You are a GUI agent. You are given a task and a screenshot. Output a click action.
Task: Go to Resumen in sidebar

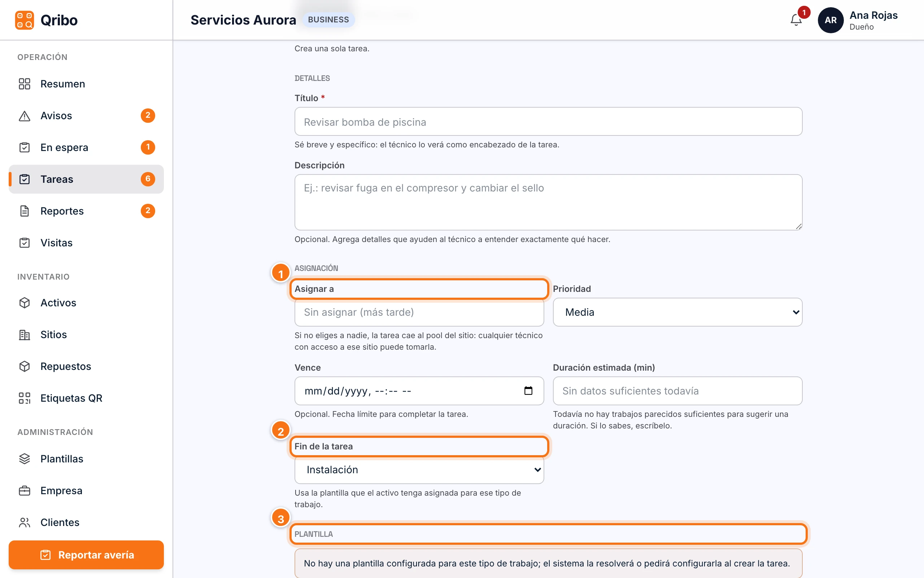(x=86, y=84)
